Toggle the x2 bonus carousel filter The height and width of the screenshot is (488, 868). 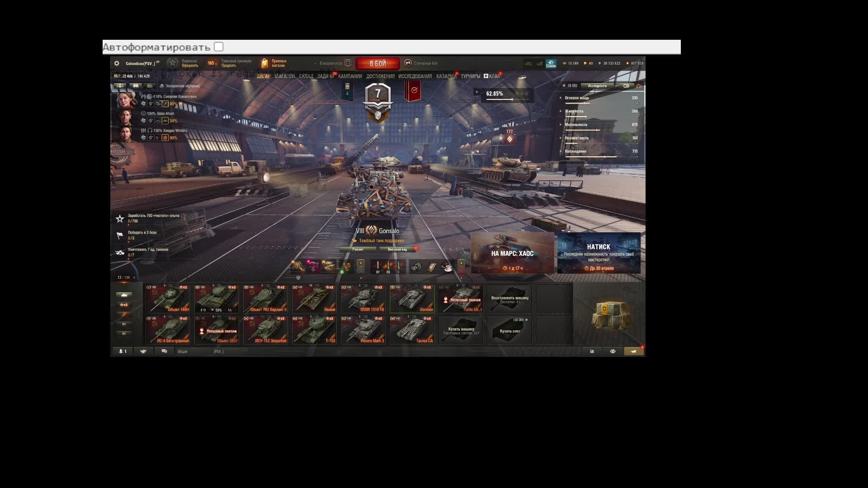123,305
